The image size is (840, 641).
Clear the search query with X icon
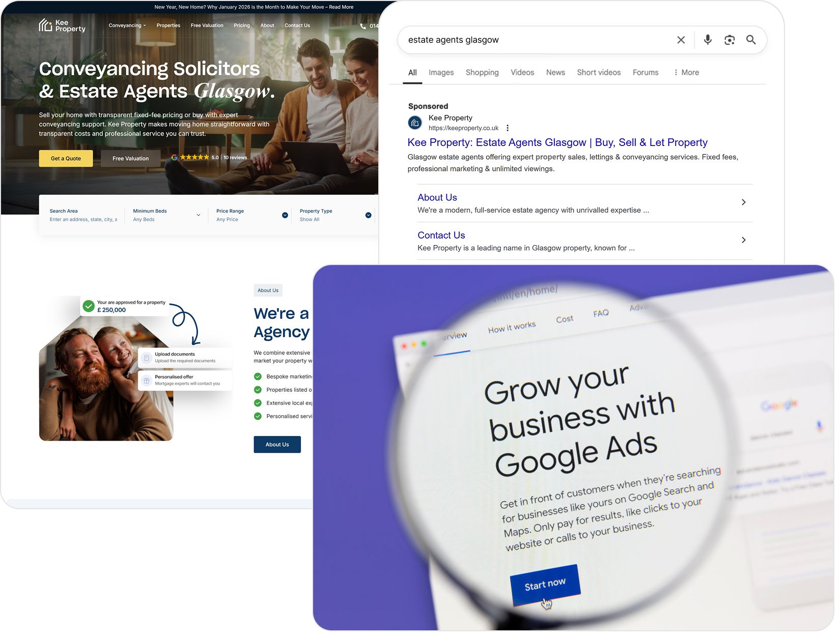coord(681,40)
